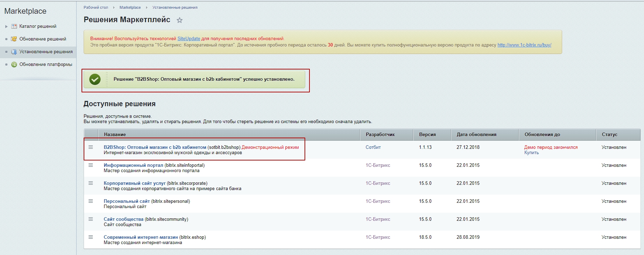The height and width of the screenshot is (255, 644).
Task: Open Корпоративный сайт услуг solution link
Action: click(134, 183)
